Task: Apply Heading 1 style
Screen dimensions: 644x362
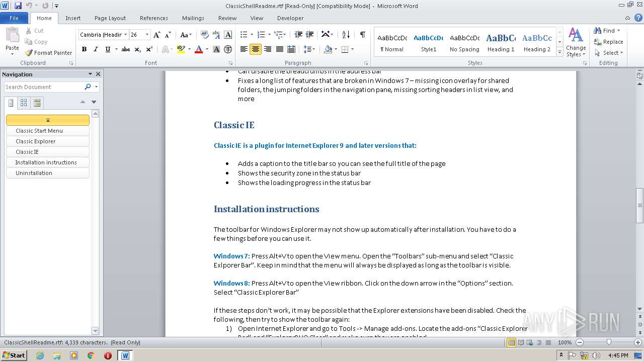Action: (x=501, y=43)
